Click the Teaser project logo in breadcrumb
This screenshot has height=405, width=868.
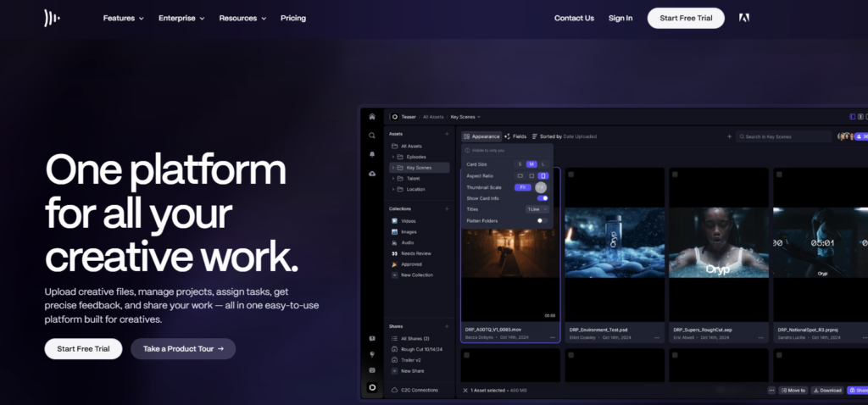coord(394,117)
